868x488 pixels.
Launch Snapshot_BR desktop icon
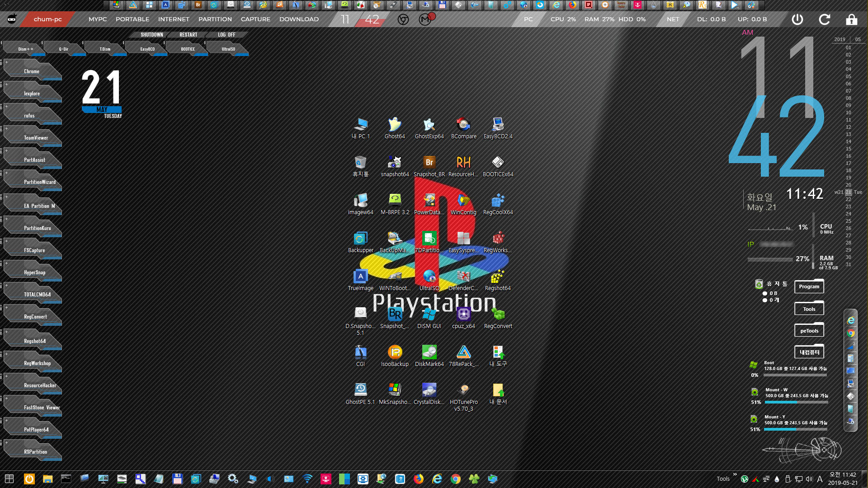(x=429, y=166)
